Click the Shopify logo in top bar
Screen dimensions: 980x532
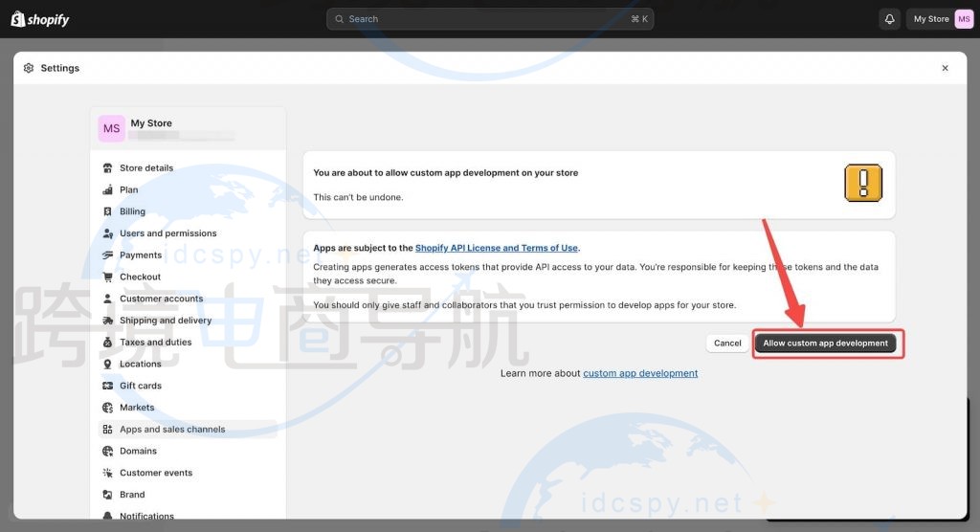click(40, 19)
